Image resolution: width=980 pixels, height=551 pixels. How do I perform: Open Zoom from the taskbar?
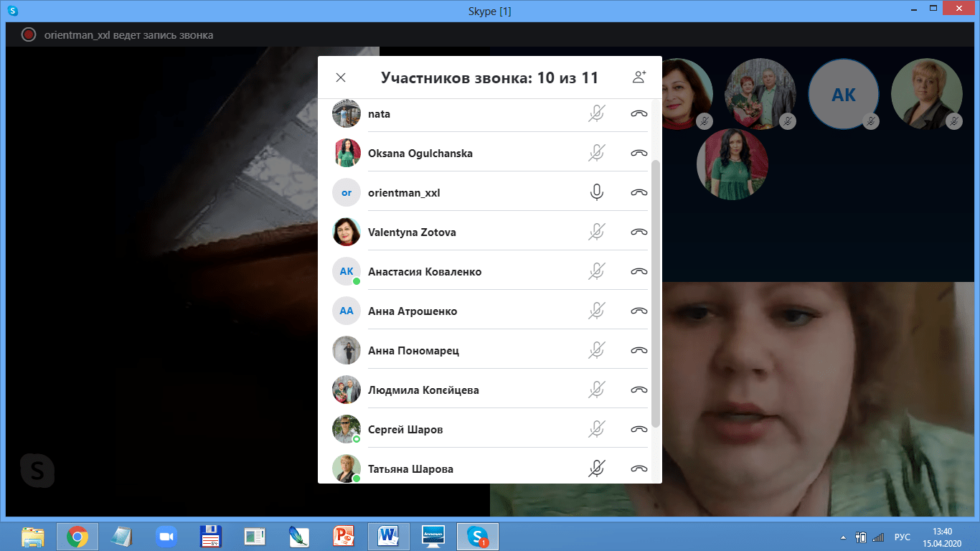[x=166, y=536]
